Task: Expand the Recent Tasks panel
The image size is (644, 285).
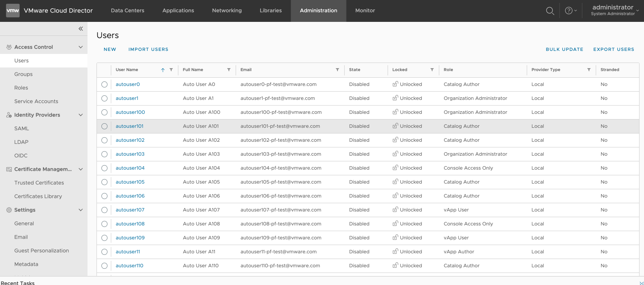Action: pyautogui.click(x=642, y=283)
